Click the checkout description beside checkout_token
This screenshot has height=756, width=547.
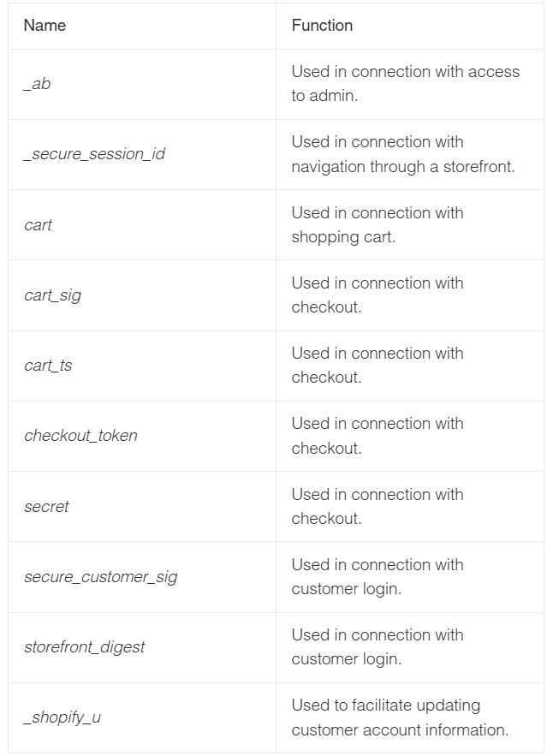point(378,436)
